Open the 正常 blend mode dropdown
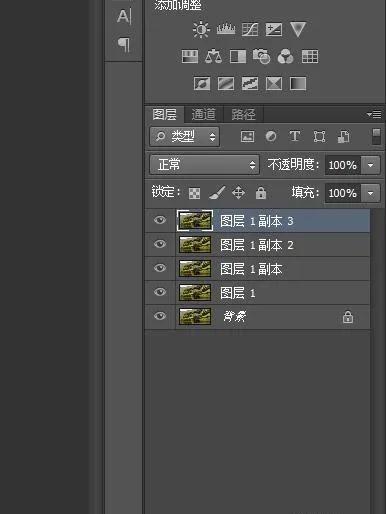Screen dimensions: 386x514 (x=204, y=165)
